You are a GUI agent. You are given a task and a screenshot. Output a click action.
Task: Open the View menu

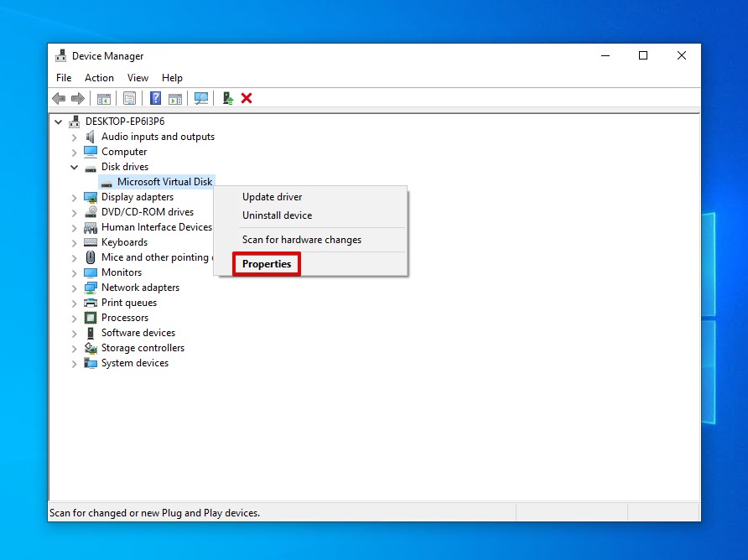138,78
